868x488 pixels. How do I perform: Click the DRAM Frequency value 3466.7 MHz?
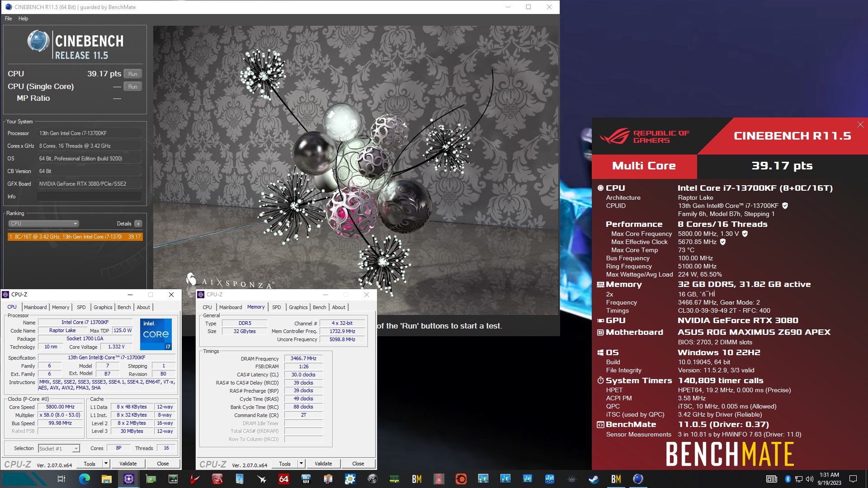point(303,358)
